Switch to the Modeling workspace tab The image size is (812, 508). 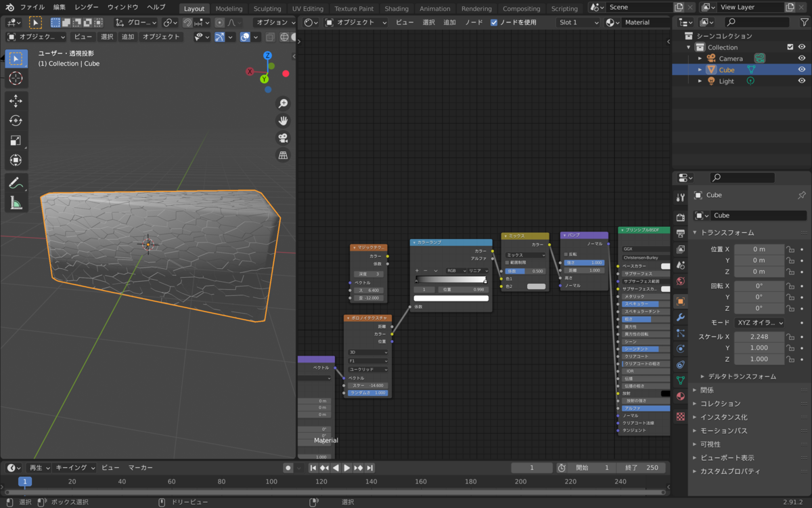tap(229, 9)
